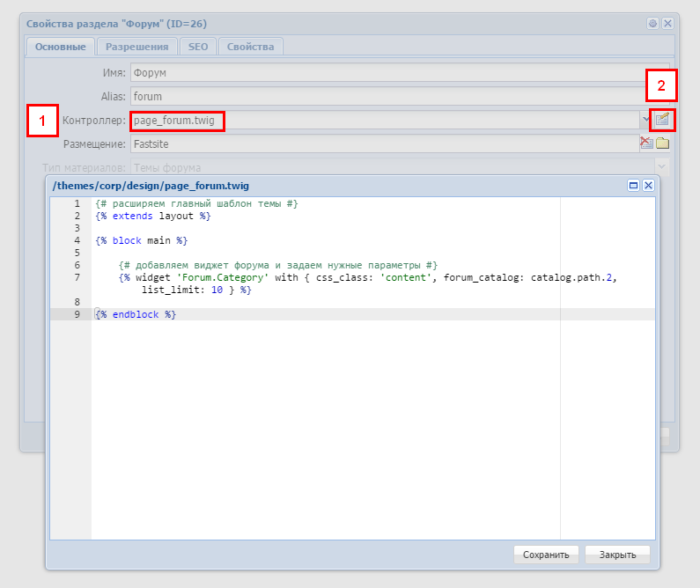
Task: Close the page_forum.twig editor panel
Action: pos(648,185)
